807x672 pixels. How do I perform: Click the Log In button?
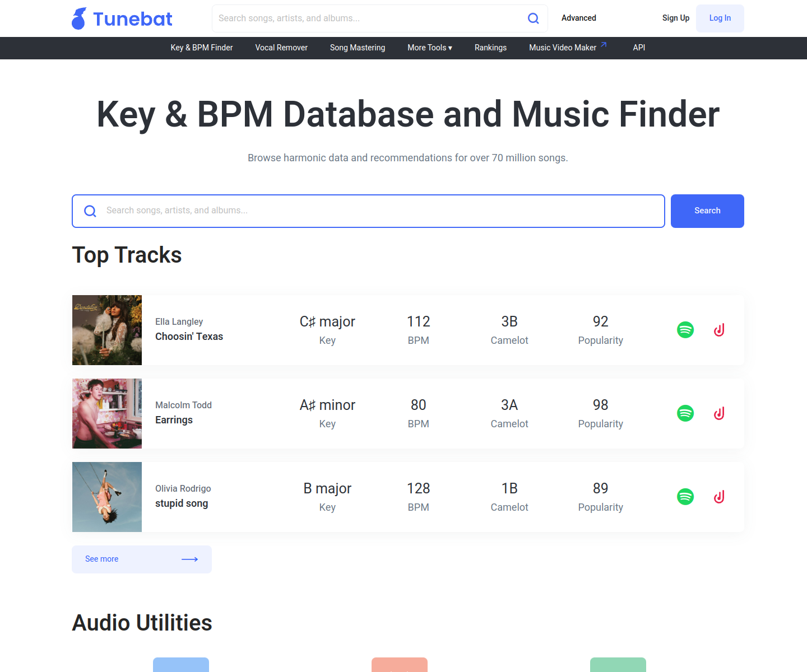(x=720, y=18)
